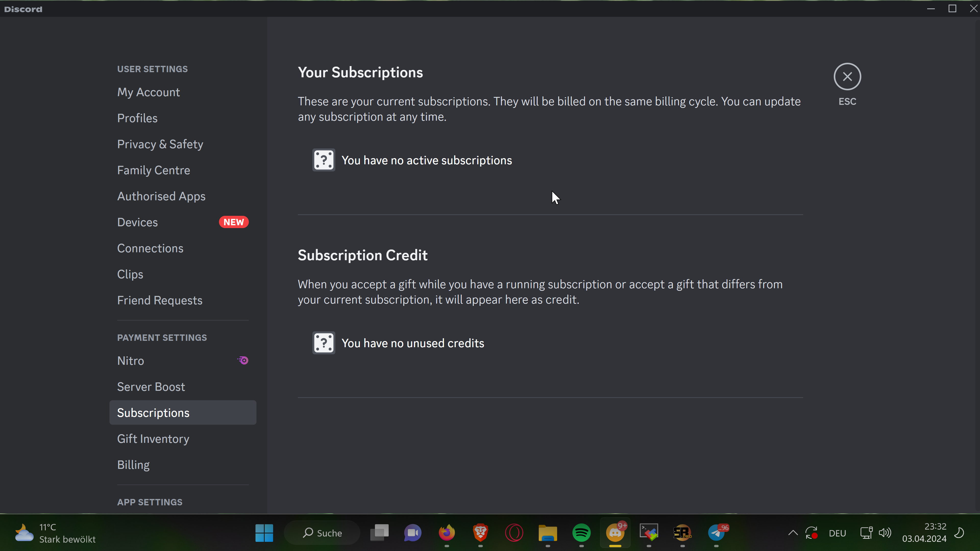The height and width of the screenshot is (551, 980).
Task: Open Telegram from the taskbar
Action: click(x=716, y=532)
